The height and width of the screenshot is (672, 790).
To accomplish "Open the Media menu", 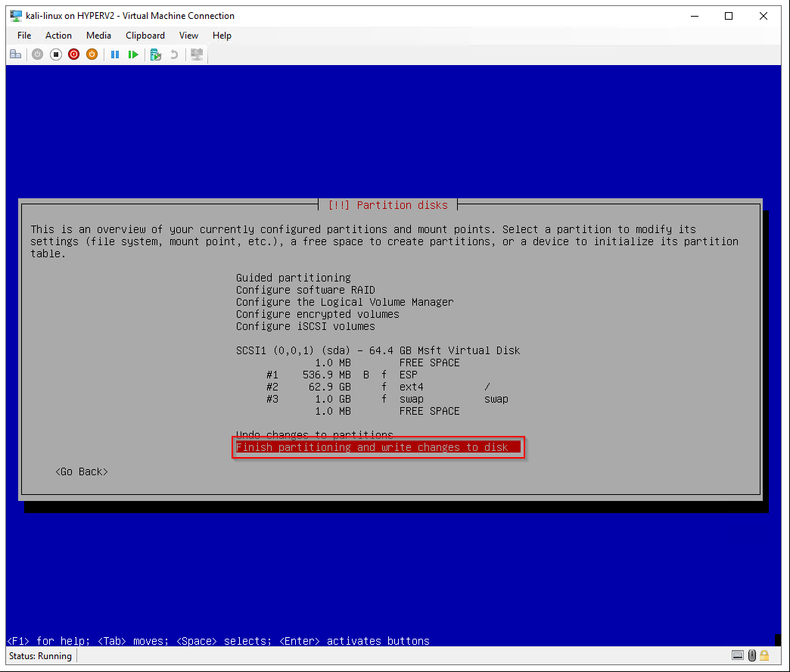I will [98, 36].
